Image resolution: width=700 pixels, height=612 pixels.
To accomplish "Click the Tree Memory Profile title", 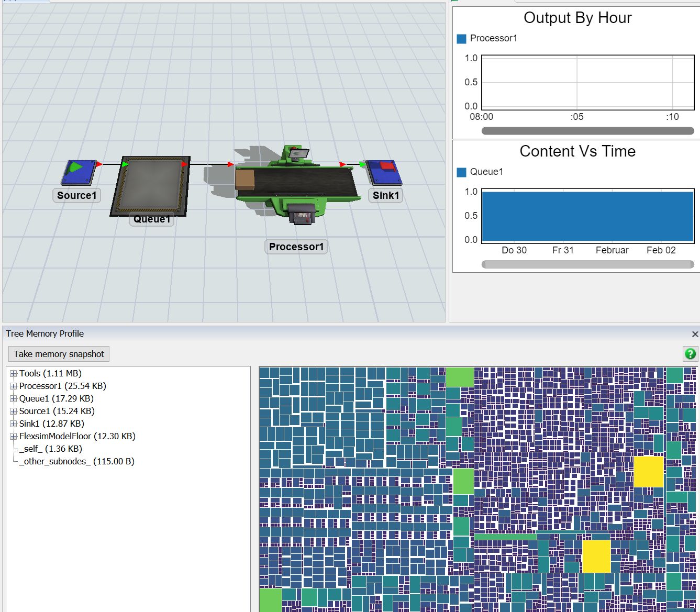I will click(x=45, y=333).
